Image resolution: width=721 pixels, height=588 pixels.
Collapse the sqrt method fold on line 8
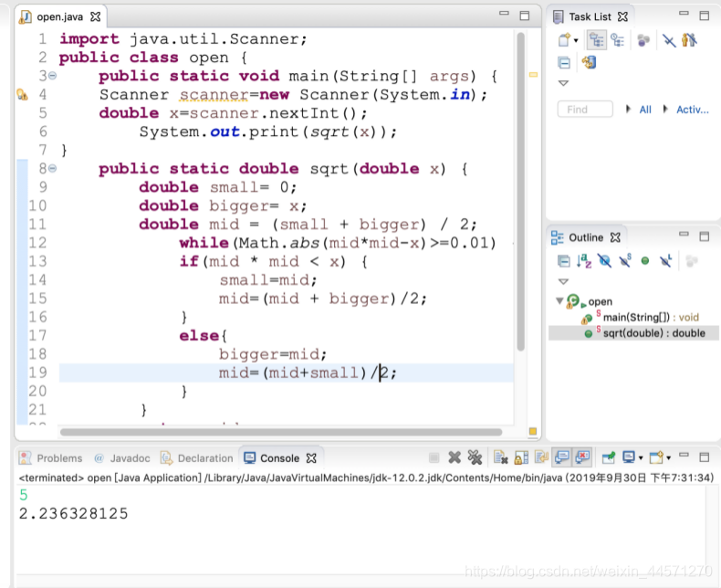(53, 168)
